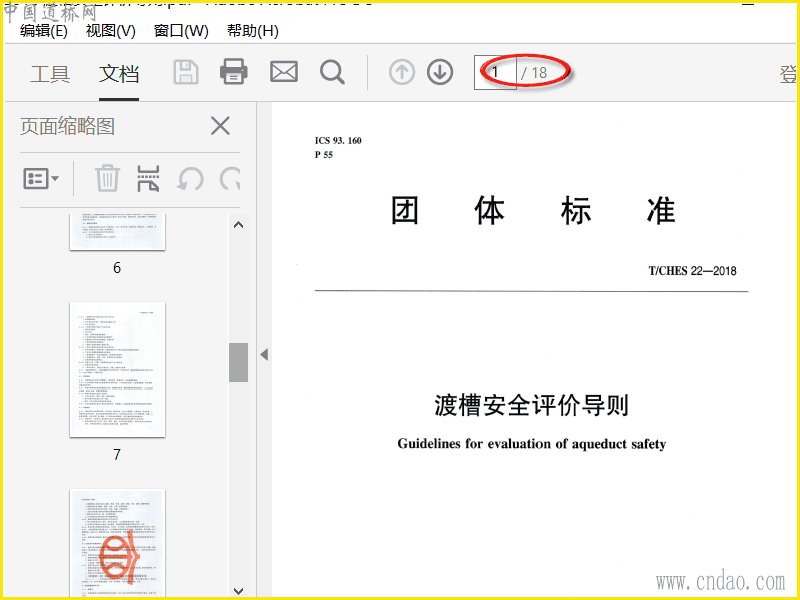The width and height of the screenshot is (800, 600).
Task: Send file via envelope email icon
Action: coord(284,72)
